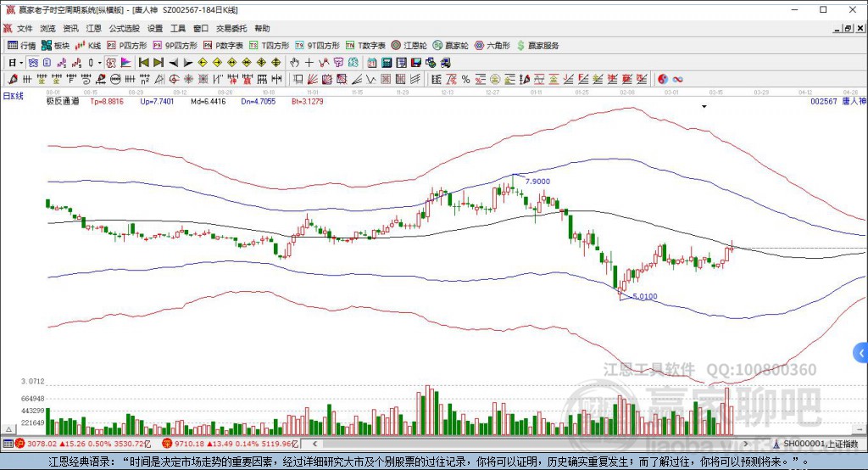Screen dimensions: 868x470
Task: Open the 帮助 menu
Action: [262, 28]
